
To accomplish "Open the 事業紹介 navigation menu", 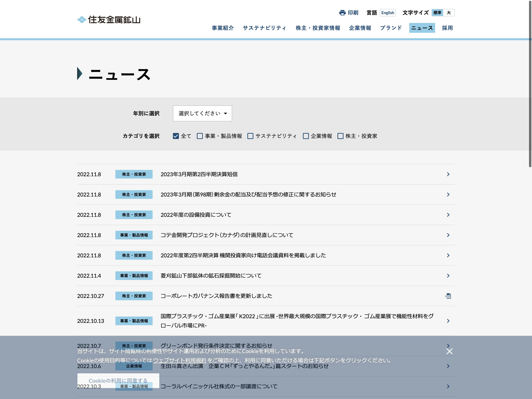I will [x=223, y=28].
